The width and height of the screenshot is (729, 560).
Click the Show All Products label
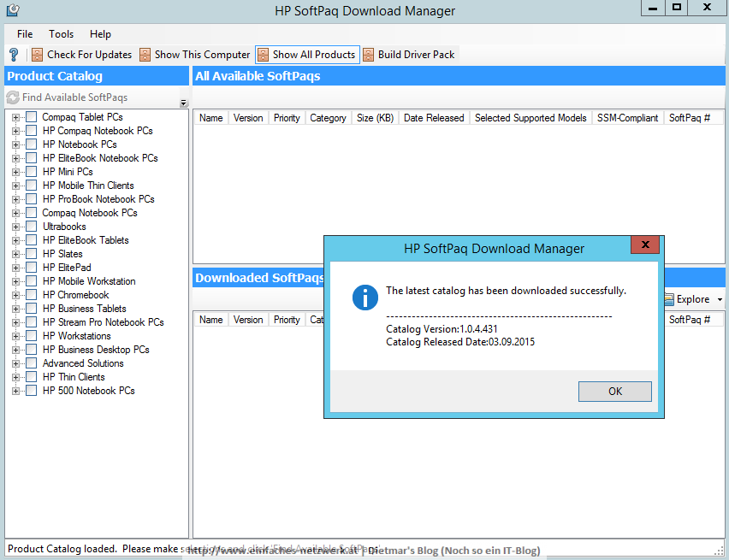pos(314,55)
